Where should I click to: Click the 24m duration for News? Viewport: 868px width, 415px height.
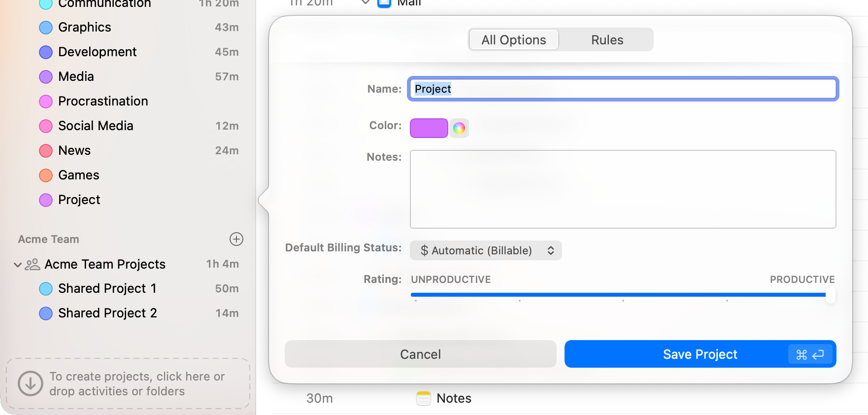coord(227,151)
